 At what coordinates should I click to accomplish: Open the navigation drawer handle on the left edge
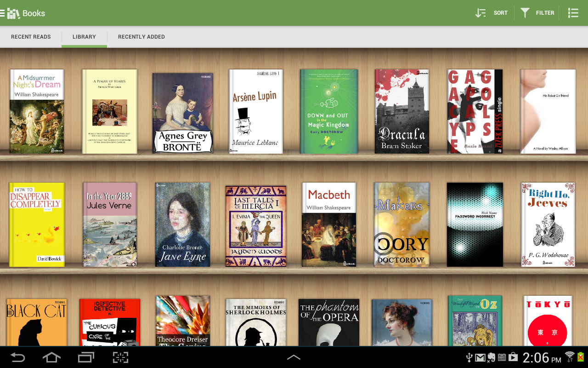3,12
